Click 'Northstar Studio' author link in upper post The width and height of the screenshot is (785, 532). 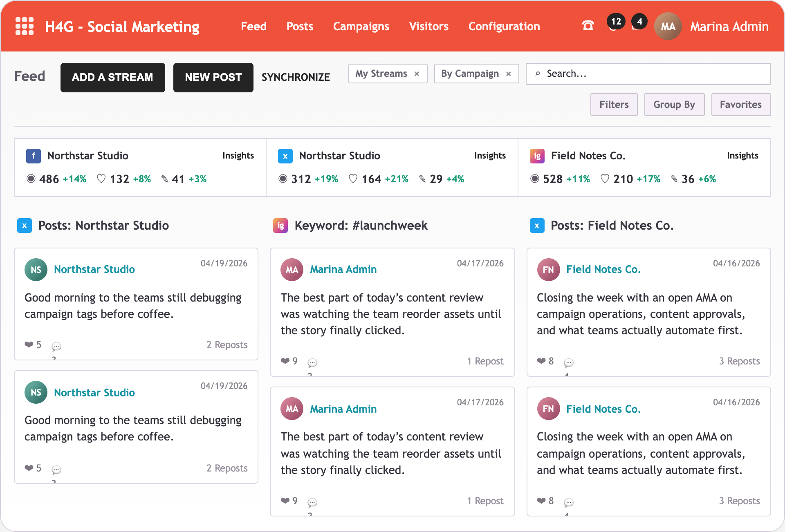coord(94,270)
